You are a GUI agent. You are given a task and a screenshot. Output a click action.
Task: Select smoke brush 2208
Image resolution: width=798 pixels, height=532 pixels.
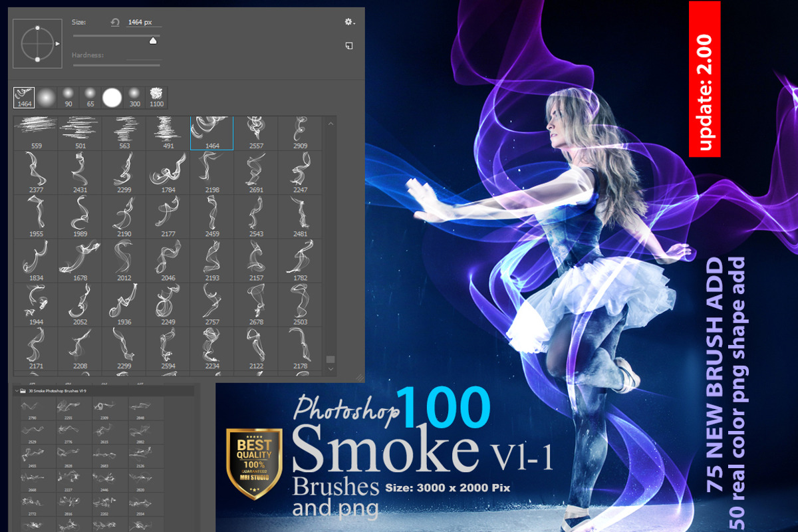click(80, 348)
